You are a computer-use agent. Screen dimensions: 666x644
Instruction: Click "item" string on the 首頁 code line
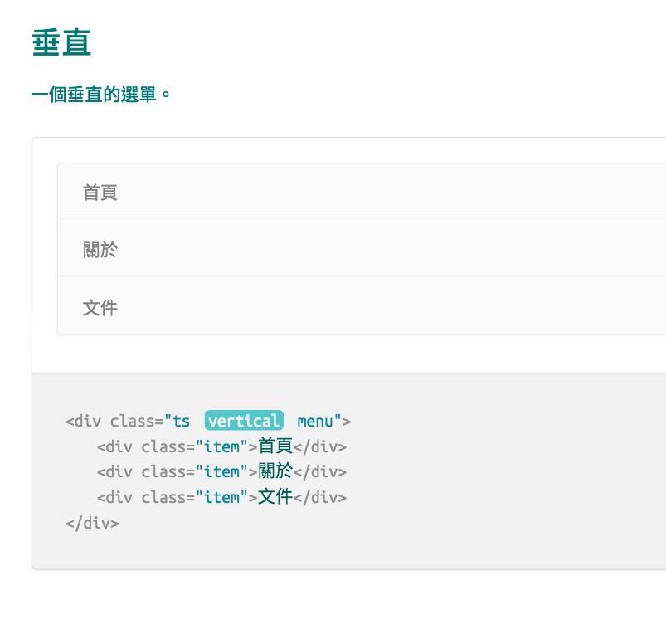[221, 446]
